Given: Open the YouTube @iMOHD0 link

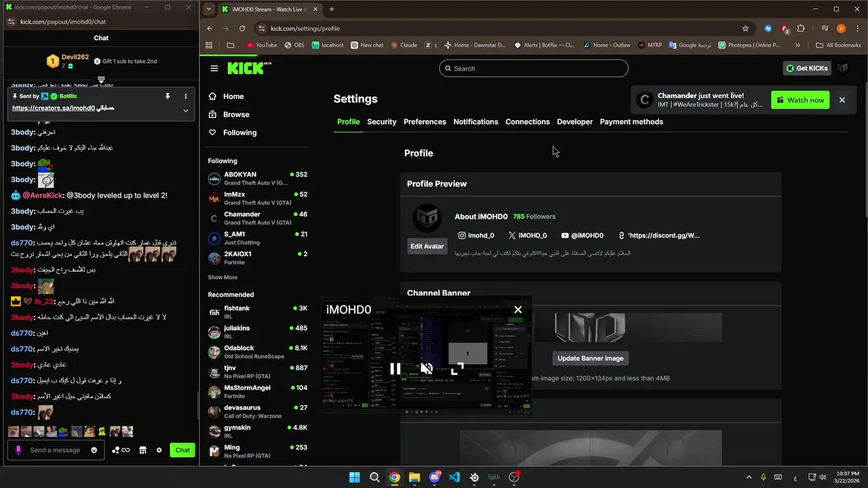Looking at the screenshot, I should pyautogui.click(x=582, y=236).
